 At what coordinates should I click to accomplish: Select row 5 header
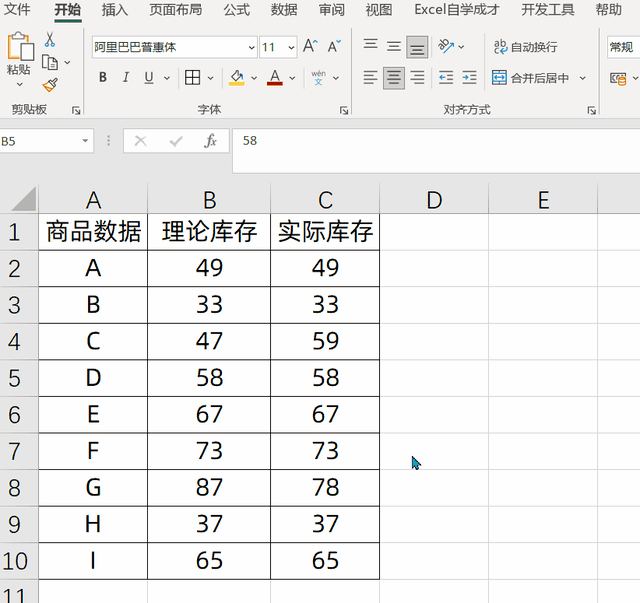point(19,378)
